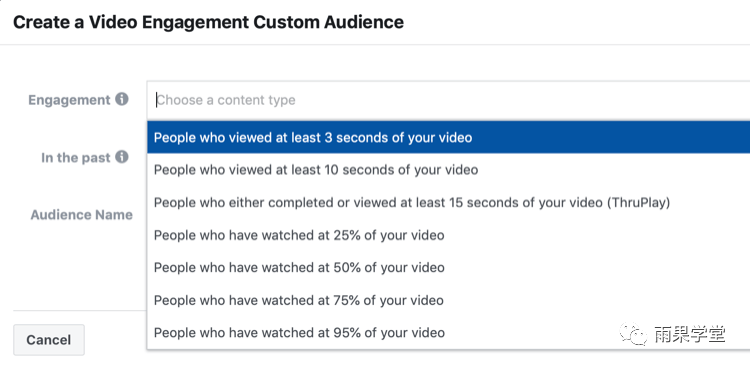Click the Choose a content type placeholder text

(226, 100)
